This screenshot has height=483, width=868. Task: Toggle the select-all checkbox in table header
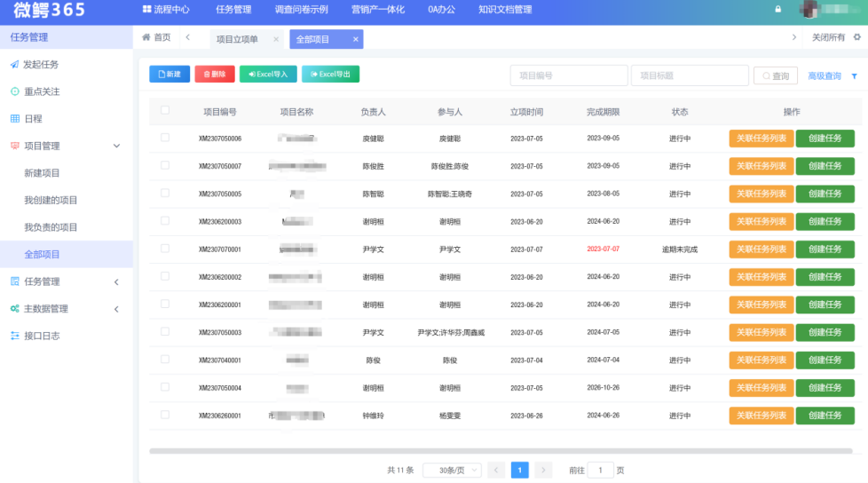tap(165, 111)
